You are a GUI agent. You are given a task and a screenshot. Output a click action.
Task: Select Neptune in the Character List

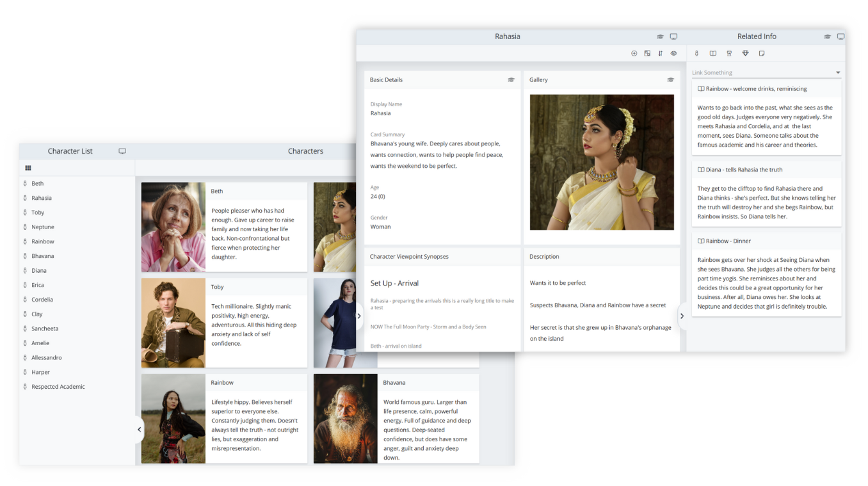click(x=43, y=227)
